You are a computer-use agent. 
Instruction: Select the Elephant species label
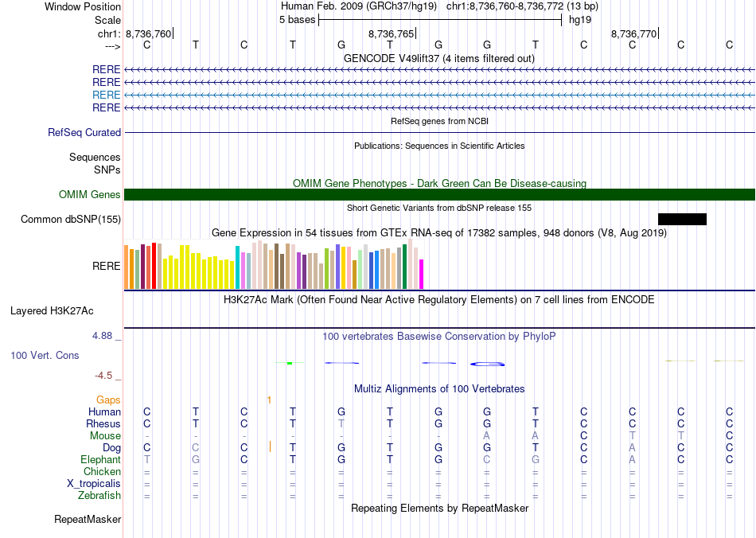(x=100, y=460)
